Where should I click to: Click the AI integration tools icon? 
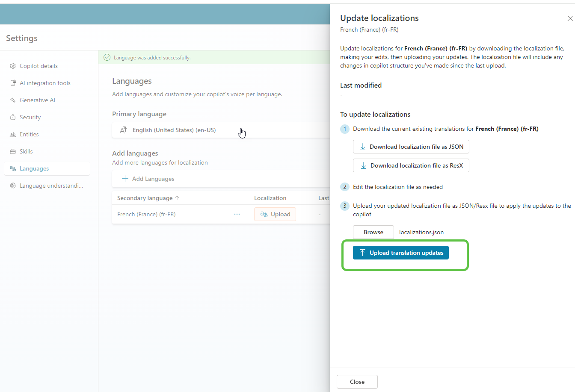coord(13,83)
